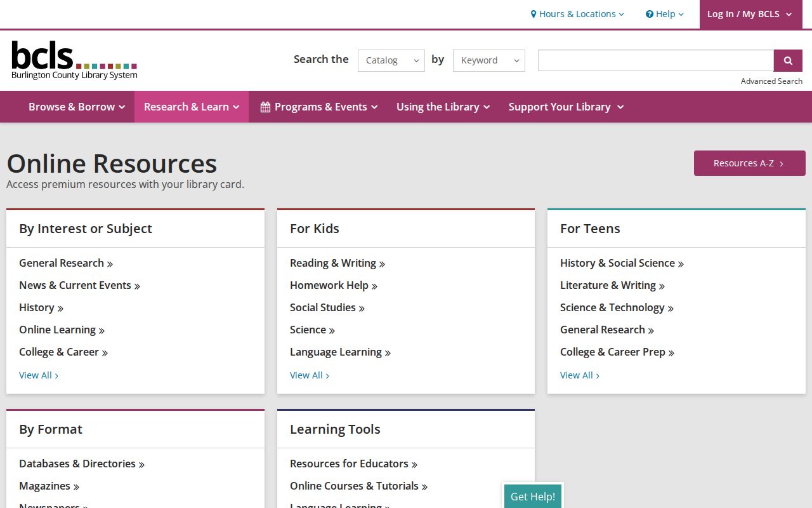View All resources for teens
This screenshot has width=812, height=508.
point(580,375)
